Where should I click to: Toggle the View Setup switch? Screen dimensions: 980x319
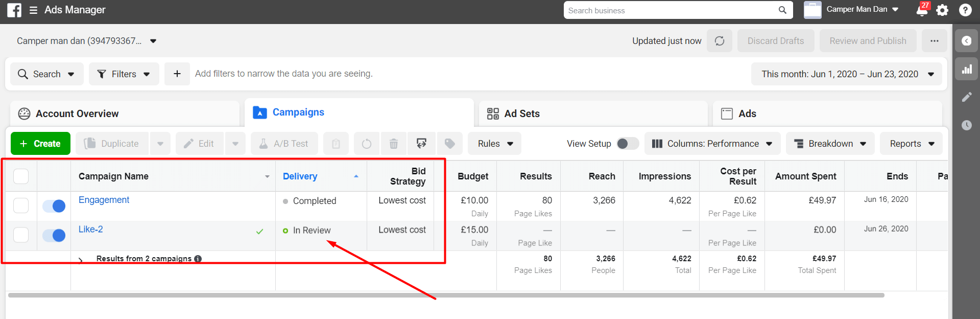(628, 144)
